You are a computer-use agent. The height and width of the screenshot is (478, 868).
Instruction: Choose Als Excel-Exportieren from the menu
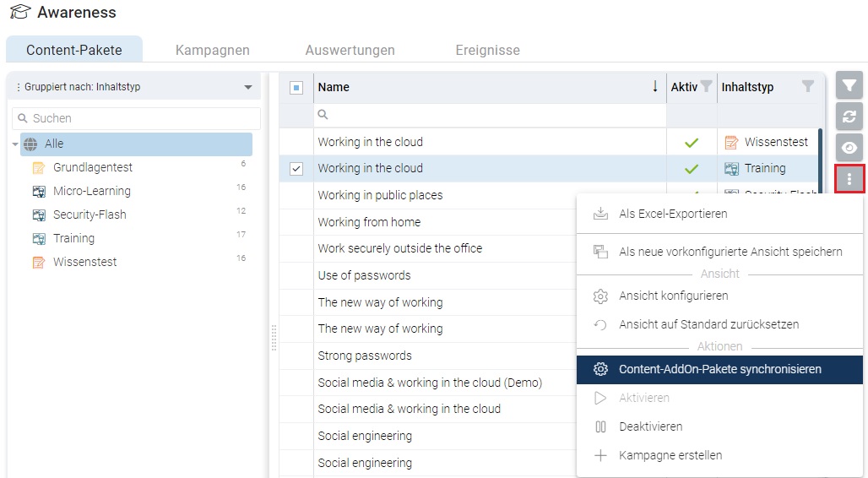(672, 214)
